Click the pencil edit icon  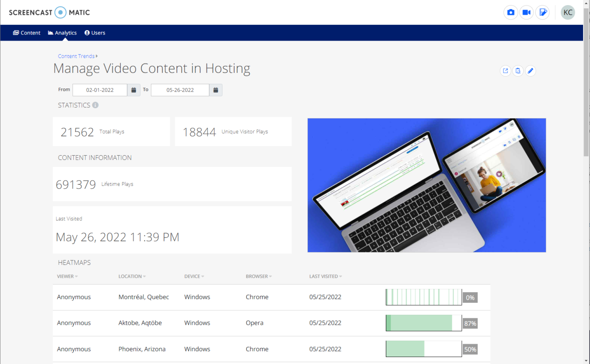(x=531, y=71)
